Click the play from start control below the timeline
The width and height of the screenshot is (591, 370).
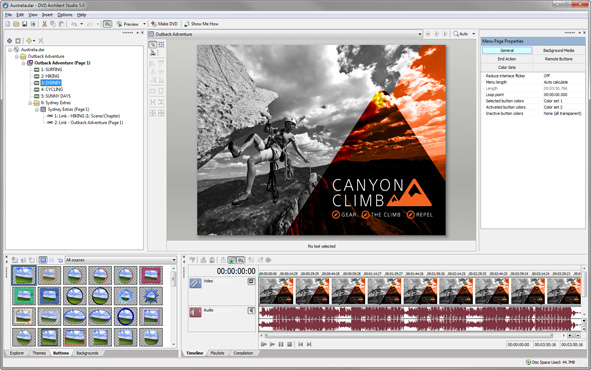tap(263, 344)
